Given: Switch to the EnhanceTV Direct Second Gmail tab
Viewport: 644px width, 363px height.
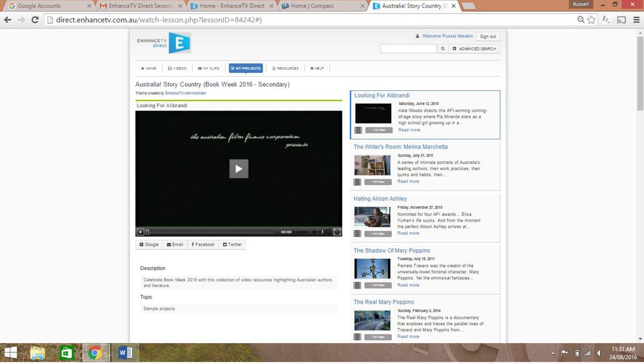Looking at the screenshot, I should click(x=141, y=6).
